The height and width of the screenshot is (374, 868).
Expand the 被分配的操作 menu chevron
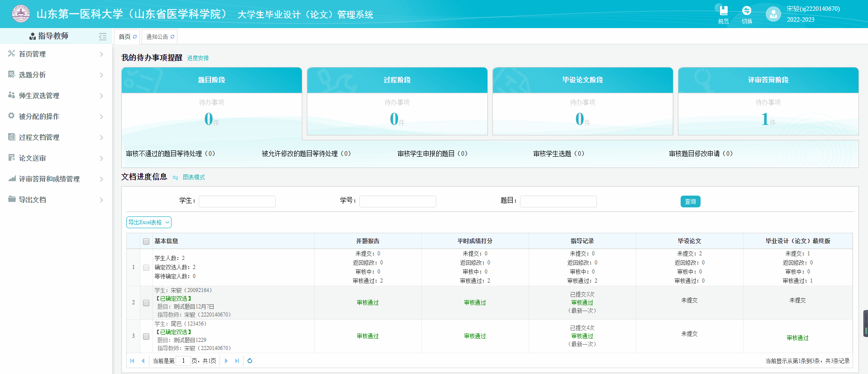pyautogui.click(x=101, y=117)
